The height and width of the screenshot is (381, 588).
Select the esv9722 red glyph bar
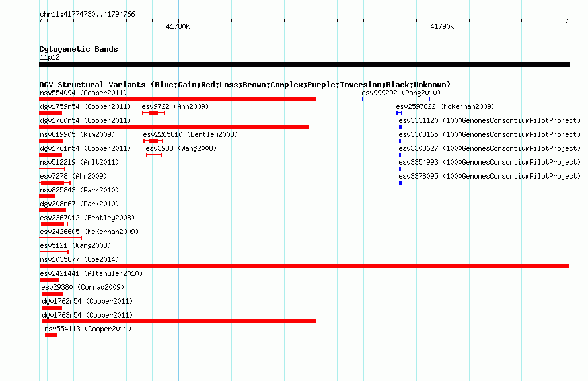click(x=153, y=113)
